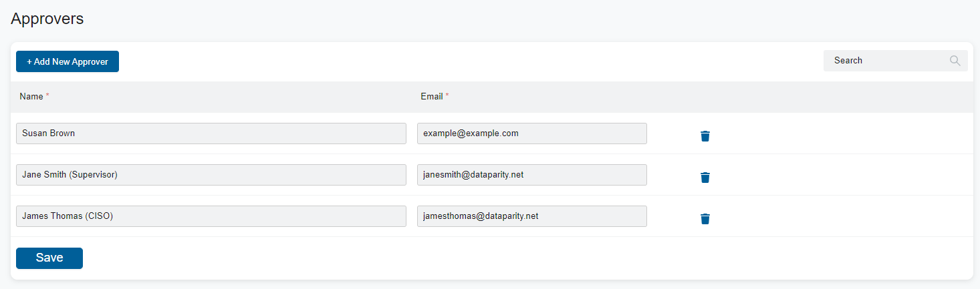Click the Susan Brown name field
This screenshot has width=980, height=289.
point(211,133)
